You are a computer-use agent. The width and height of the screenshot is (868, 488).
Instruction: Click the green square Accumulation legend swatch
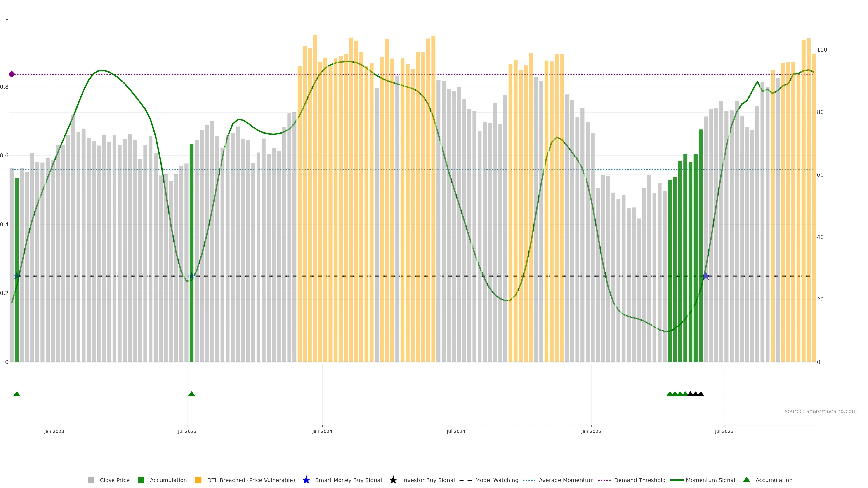pyautogui.click(x=141, y=480)
